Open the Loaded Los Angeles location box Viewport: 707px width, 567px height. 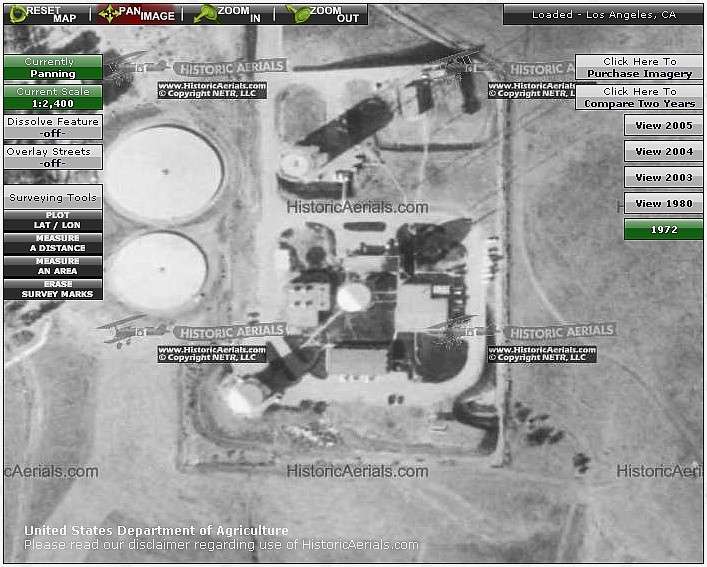(603, 14)
